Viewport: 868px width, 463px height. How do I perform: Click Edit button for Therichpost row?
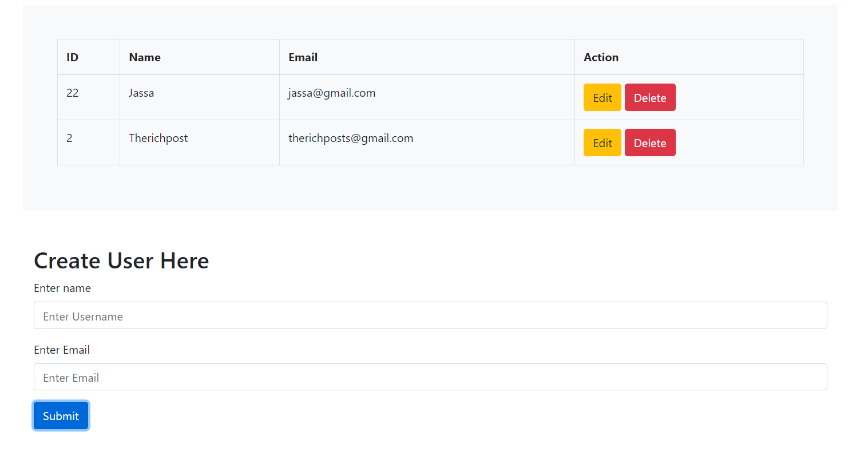[x=602, y=143]
